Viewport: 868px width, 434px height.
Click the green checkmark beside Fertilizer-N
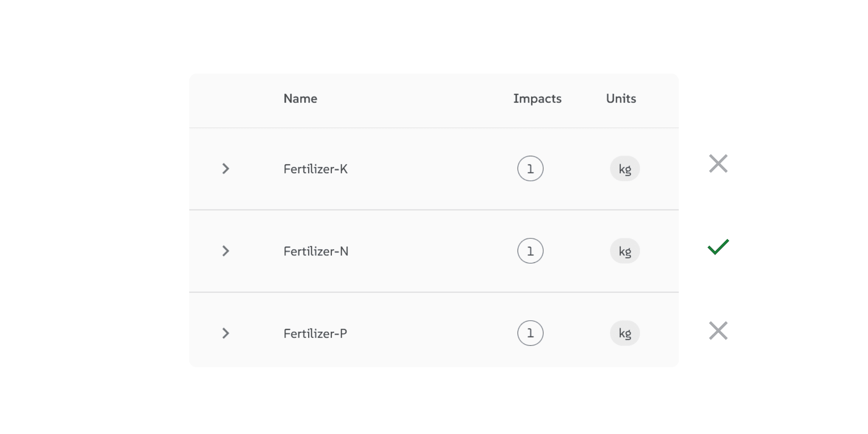tap(718, 247)
